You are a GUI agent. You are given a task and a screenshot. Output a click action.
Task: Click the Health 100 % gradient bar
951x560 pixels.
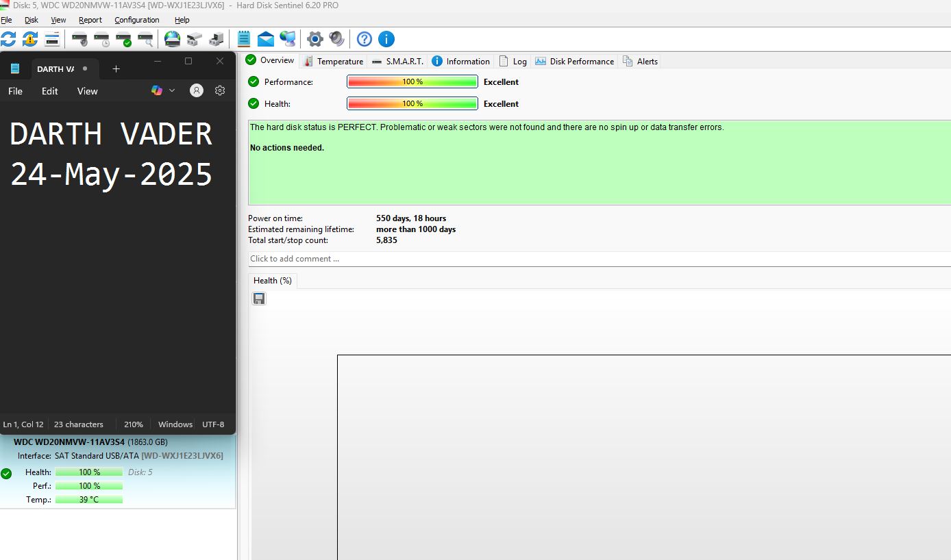pyautogui.click(x=412, y=103)
